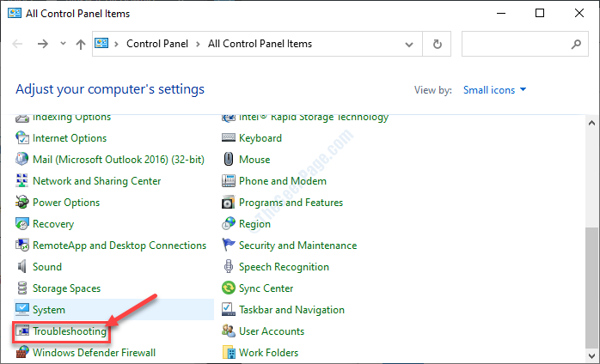Image resolution: width=600 pixels, height=364 pixels.
Task: Click the Recovery icon
Action: click(x=21, y=224)
